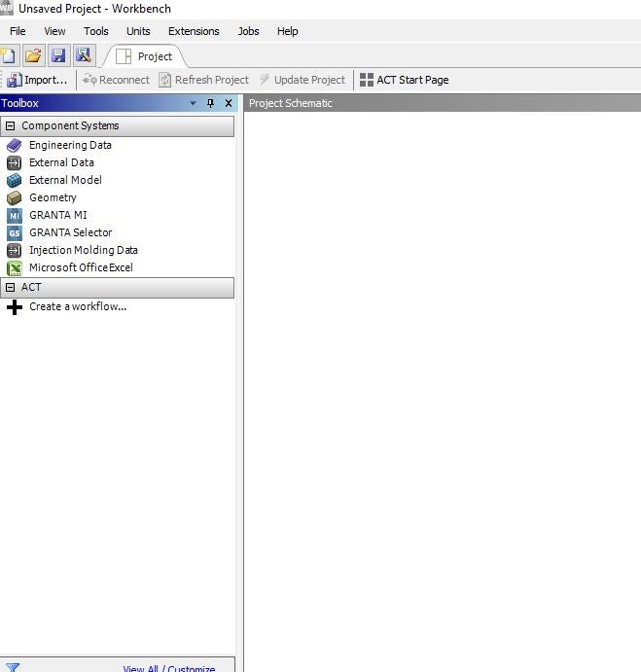Collapse the ACT group
This screenshot has height=672, width=641.
coord(11,288)
